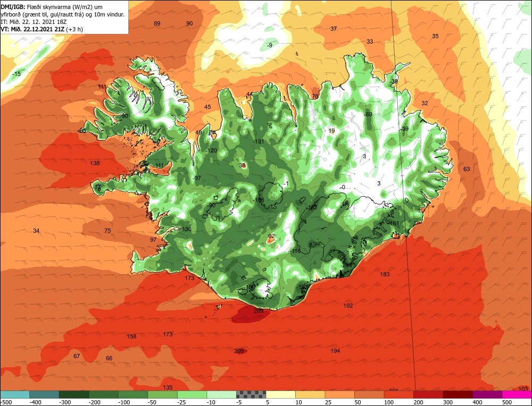Click the legend swatch between -300 and -200

[x=73, y=394]
